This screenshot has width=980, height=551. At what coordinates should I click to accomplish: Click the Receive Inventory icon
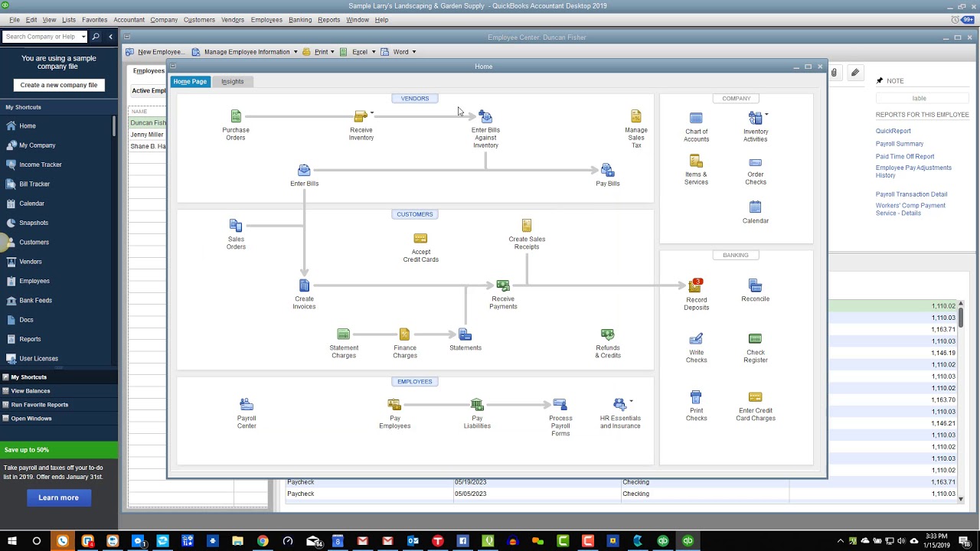coord(361,116)
